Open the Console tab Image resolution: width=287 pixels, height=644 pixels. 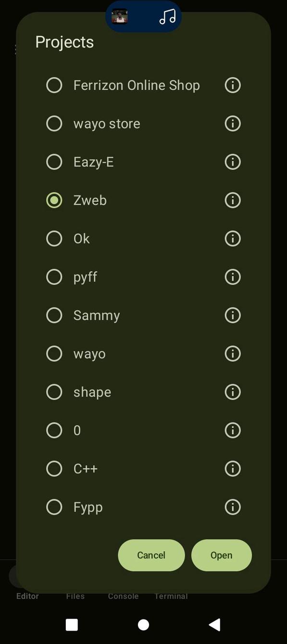[123, 596]
